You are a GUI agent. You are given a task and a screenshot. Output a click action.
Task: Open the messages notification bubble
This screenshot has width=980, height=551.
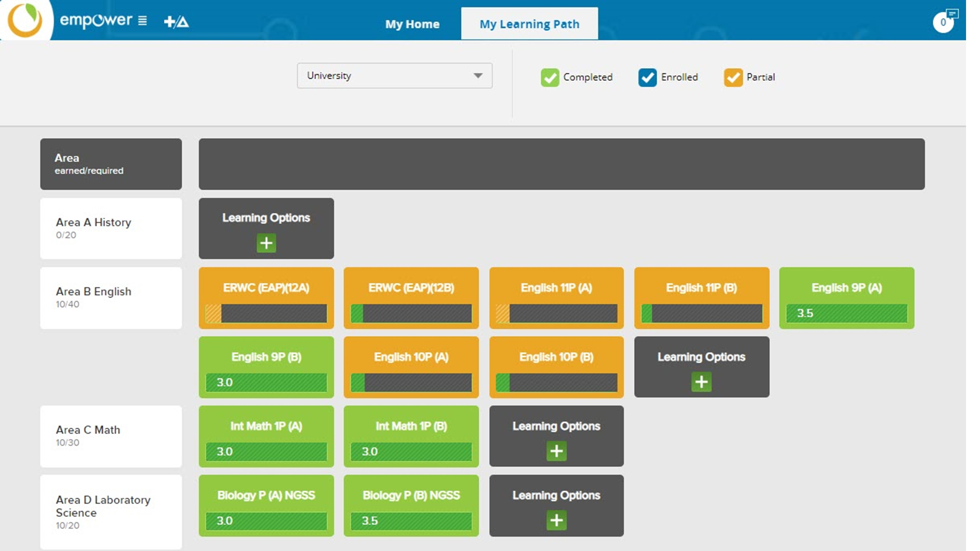944,22
